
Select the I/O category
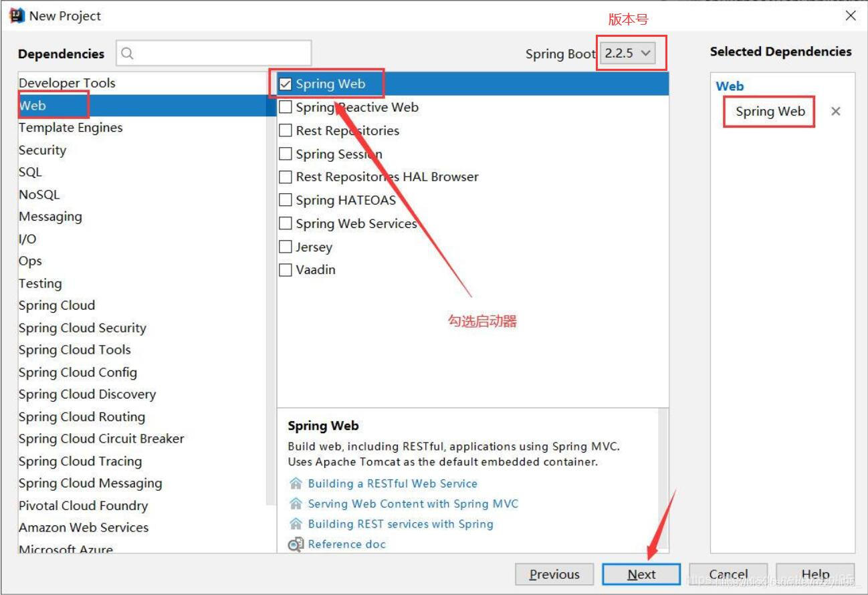(142, 239)
